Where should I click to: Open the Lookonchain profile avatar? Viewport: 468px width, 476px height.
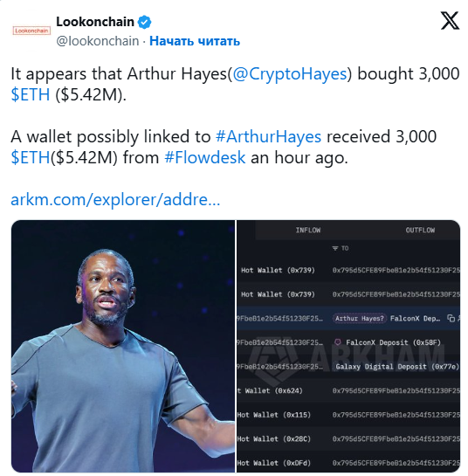click(31, 31)
